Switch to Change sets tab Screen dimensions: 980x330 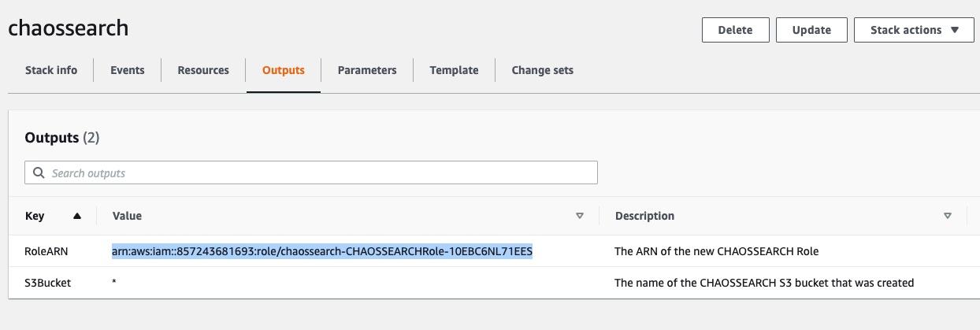[x=543, y=70]
